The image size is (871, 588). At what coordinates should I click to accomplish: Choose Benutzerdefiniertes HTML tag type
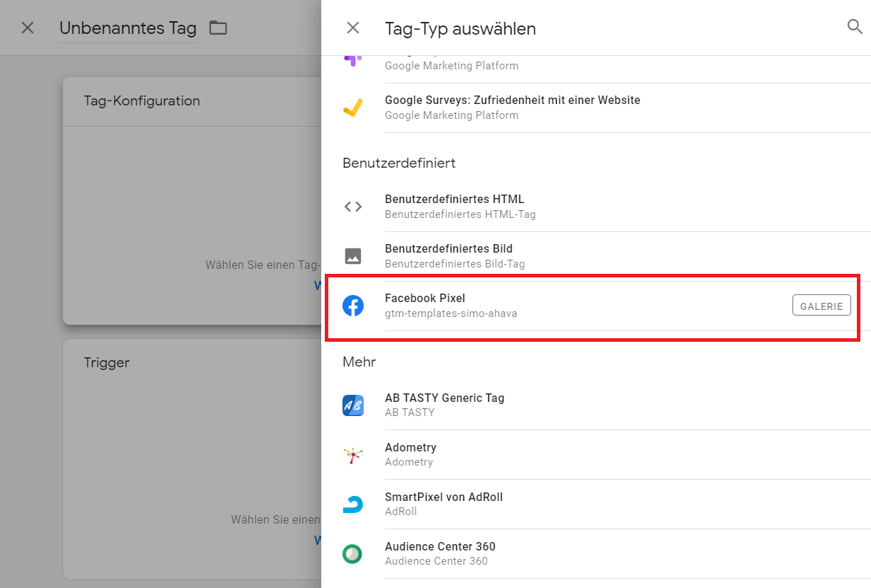(596, 207)
